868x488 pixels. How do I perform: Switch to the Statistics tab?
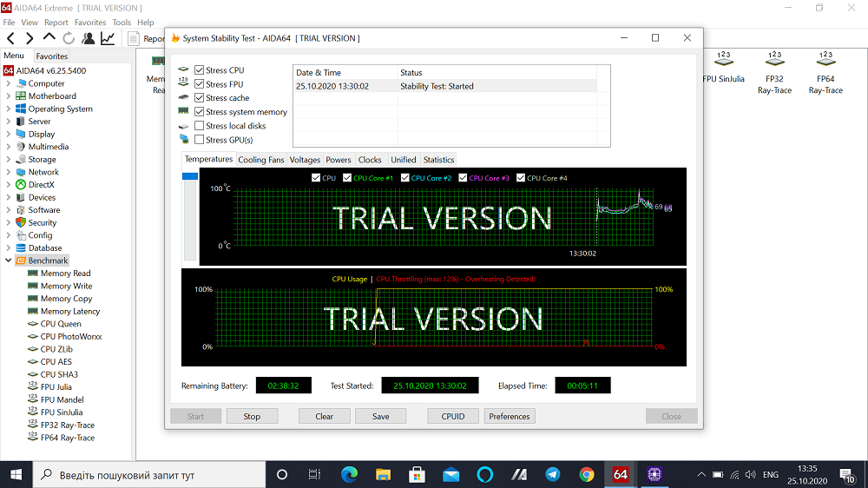pos(438,160)
